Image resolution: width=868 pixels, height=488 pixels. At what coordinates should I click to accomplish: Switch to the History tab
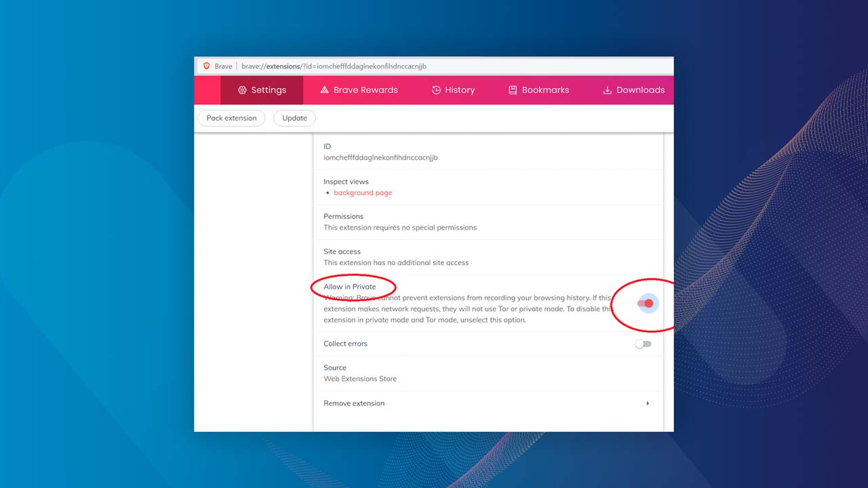[x=453, y=90]
